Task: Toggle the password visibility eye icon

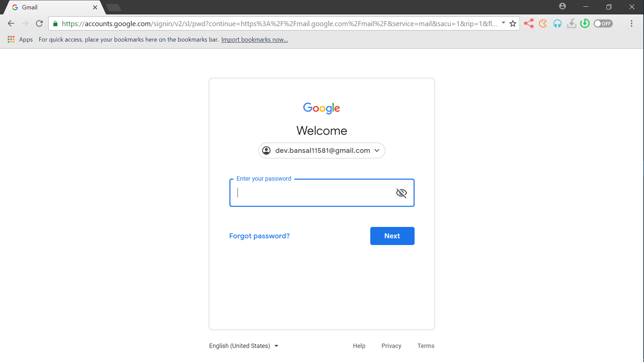Action: pos(401,192)
